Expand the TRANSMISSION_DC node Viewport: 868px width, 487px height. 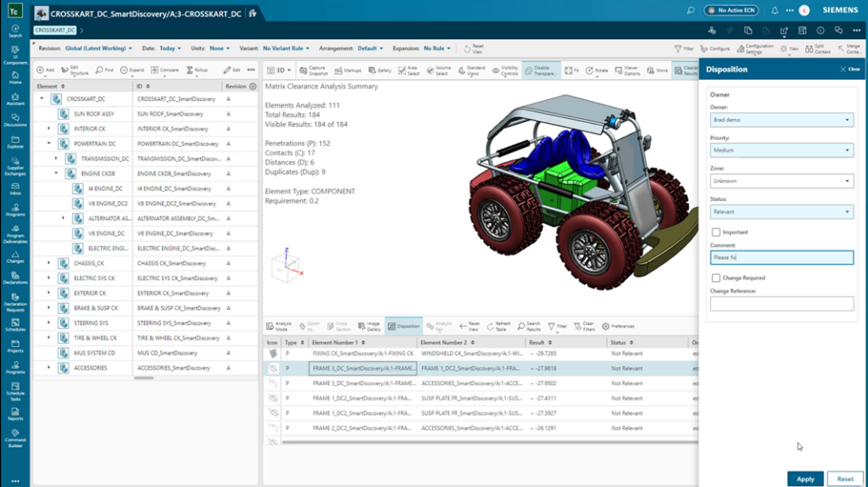point(56,159)
